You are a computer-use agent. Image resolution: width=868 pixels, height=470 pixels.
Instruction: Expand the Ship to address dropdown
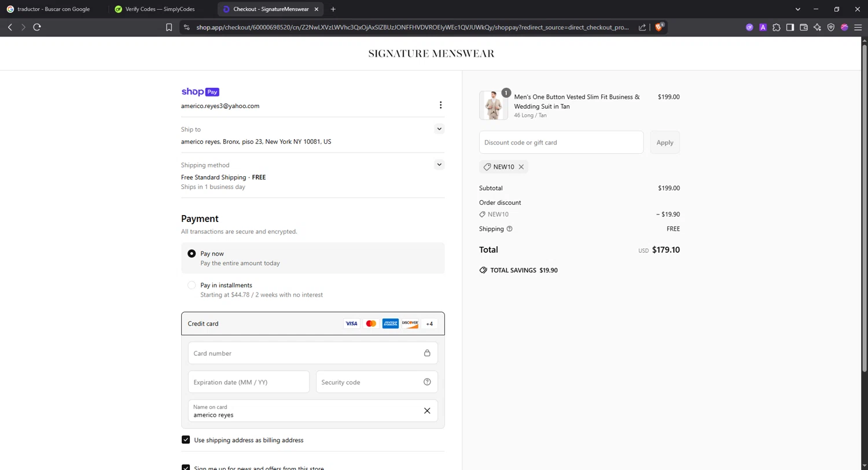point(439,129)
